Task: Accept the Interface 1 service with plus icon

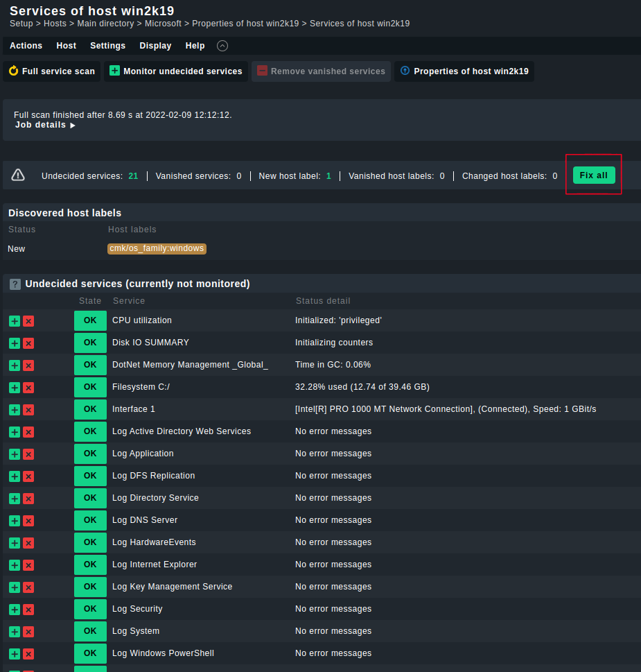Action: [14, 409]
